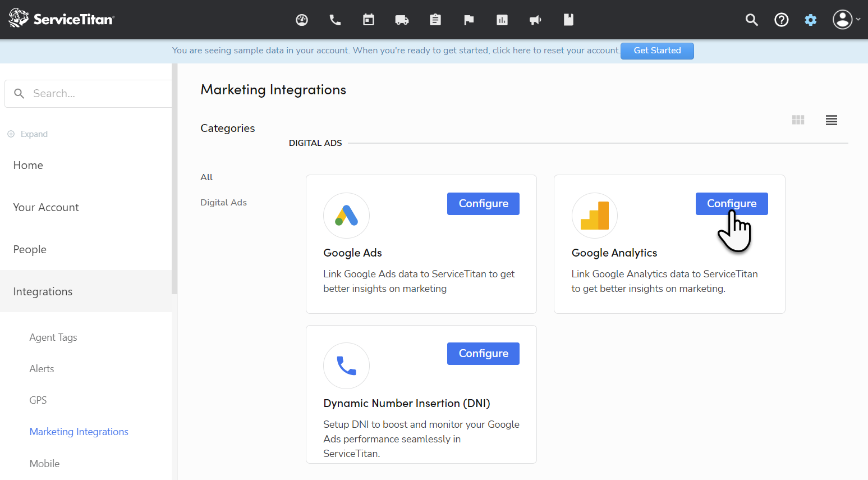Click the Google Ads card title
This screenshot has height=480, width=868.
coord(352,253)
